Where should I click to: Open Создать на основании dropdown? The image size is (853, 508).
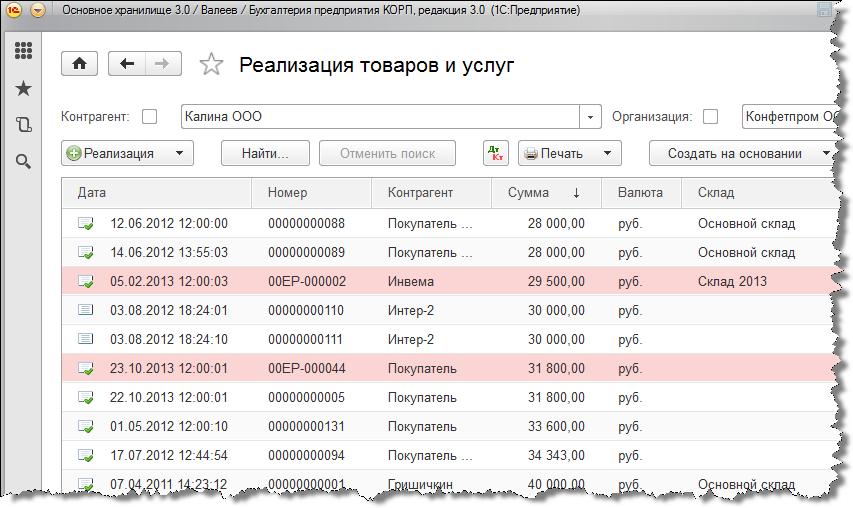pos(743,153)
